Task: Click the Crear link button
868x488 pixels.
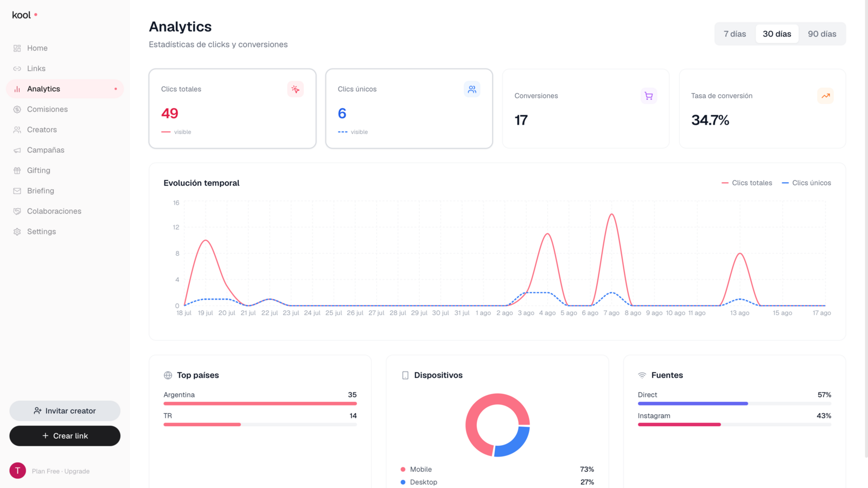Action: tap(65, 436)
